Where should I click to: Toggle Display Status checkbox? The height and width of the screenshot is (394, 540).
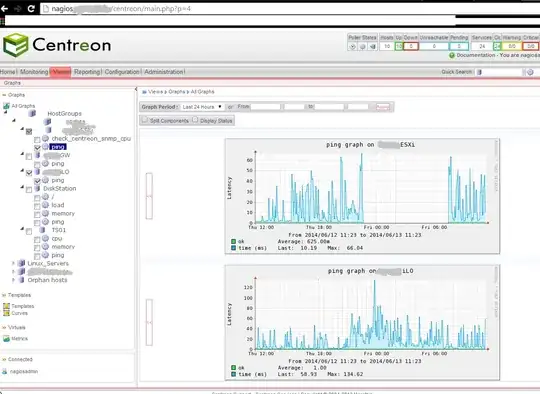pyautogui.click(x=195, y=120)
